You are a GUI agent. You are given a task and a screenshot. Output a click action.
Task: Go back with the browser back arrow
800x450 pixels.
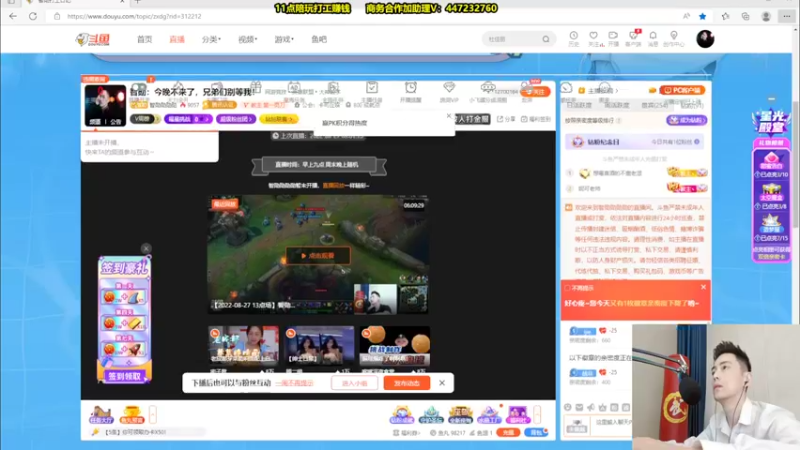pyautogui.click(x=13, y=16)
